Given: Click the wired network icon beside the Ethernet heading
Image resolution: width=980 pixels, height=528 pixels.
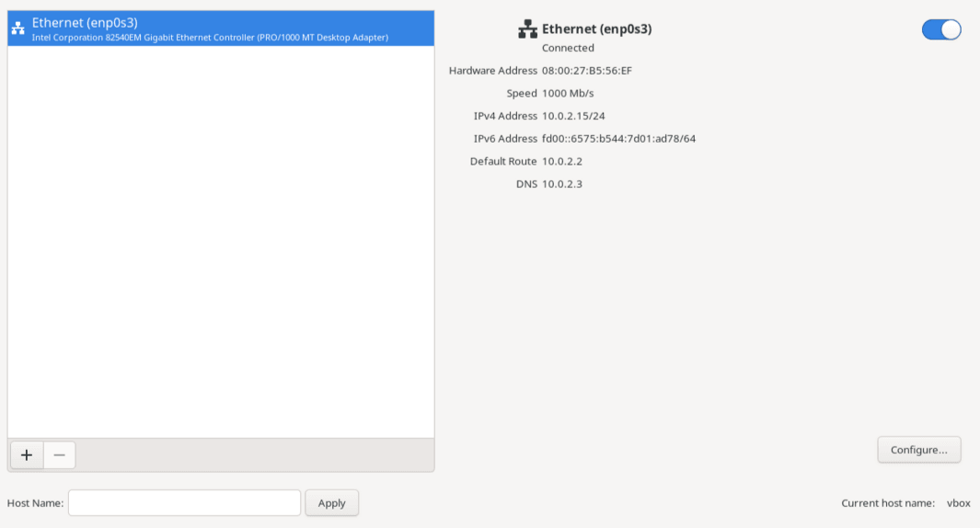Looking at the screenshot, I should coord(527,29).
